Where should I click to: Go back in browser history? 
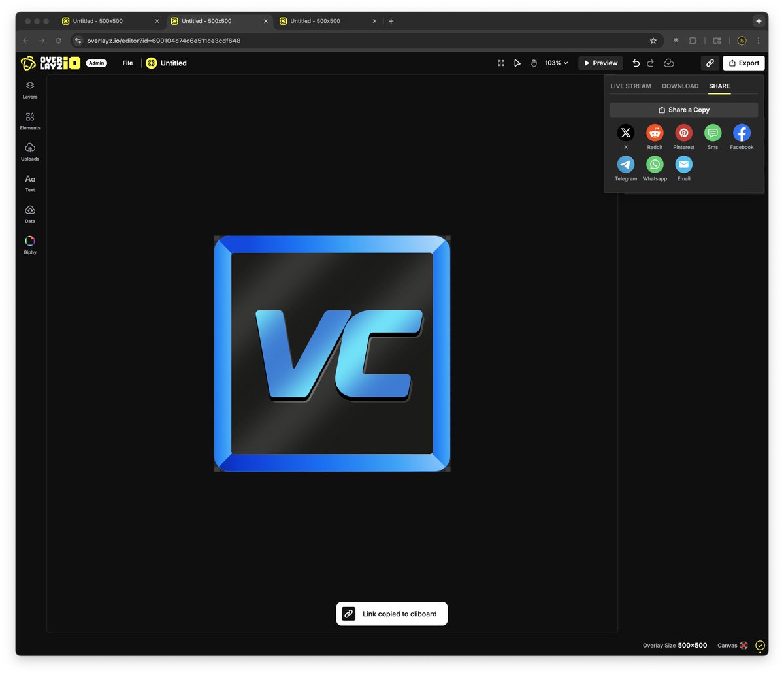[x=25, y=41]
